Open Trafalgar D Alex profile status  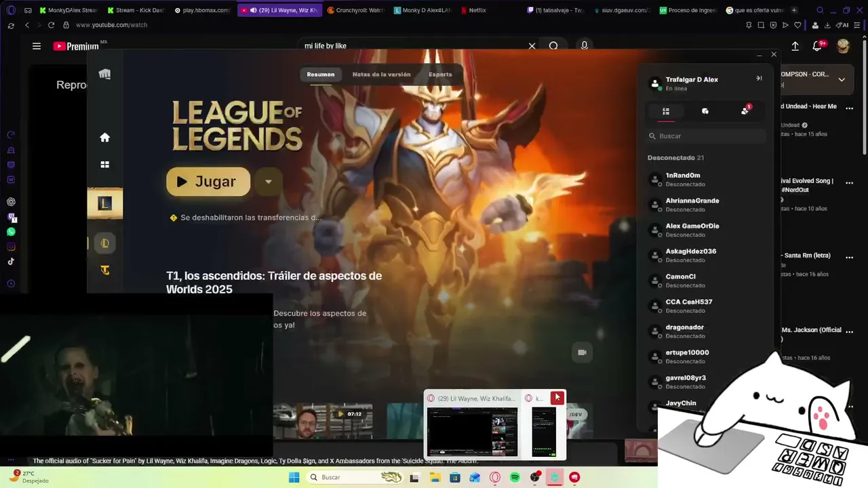684,83
